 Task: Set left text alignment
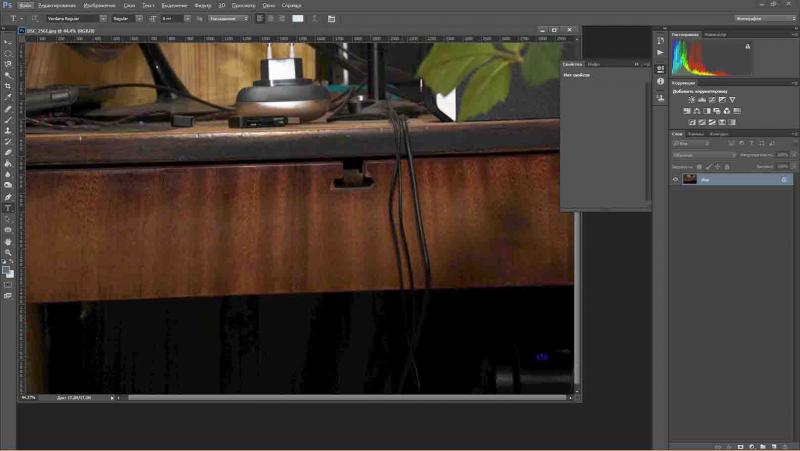click(x=260, y=18)
